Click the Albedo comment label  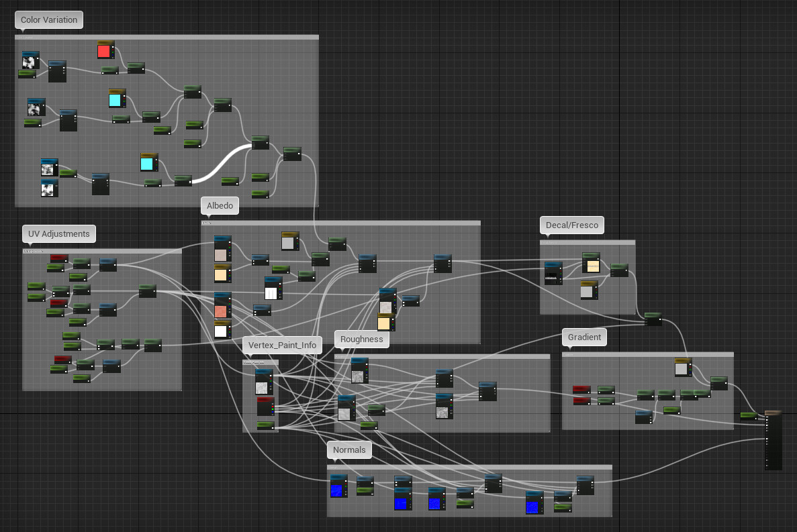(x=220, y=206)
